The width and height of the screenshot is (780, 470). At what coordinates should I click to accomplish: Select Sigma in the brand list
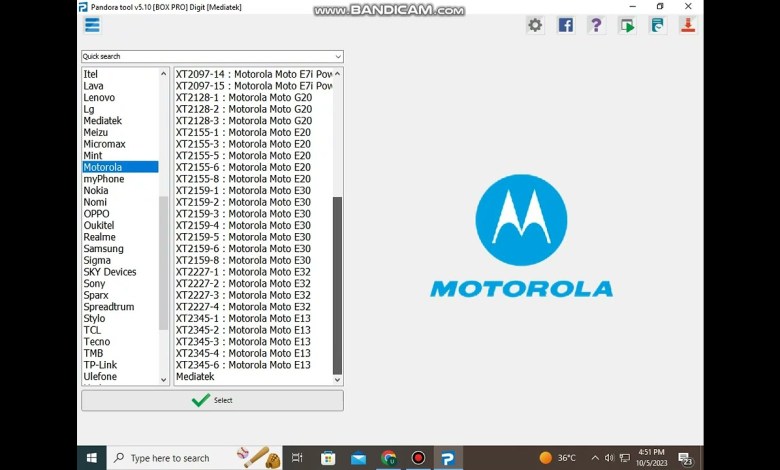(97, 260)
